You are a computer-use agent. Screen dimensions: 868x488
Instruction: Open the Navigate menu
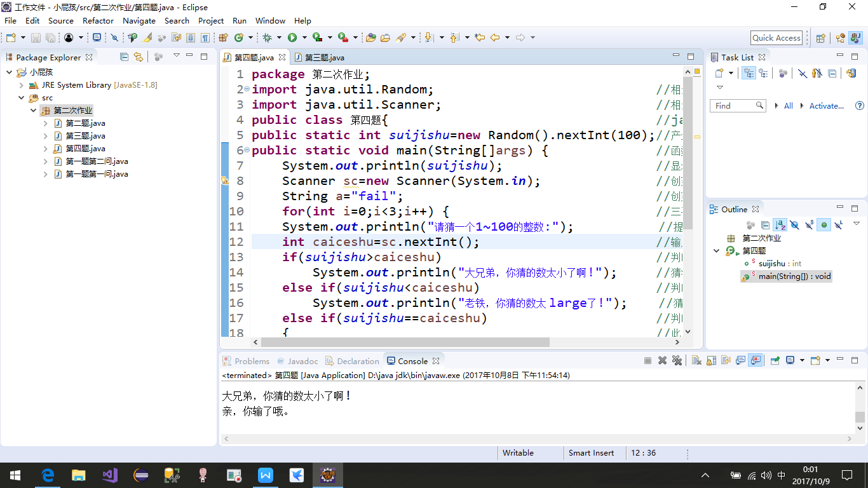point(139,20)
